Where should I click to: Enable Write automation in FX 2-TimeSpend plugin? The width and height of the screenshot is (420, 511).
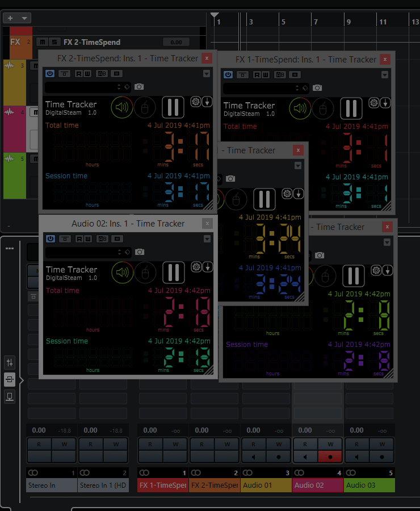tap(87, 74)
